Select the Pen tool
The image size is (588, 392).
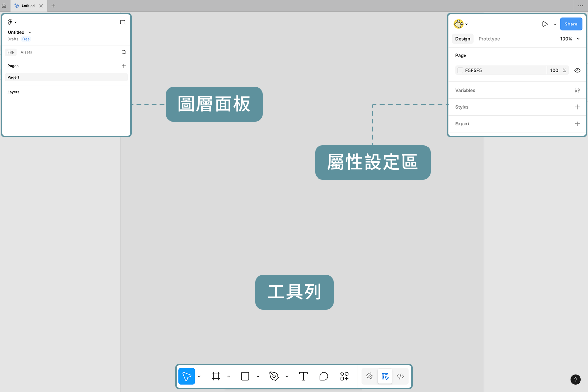click(274, 376)
